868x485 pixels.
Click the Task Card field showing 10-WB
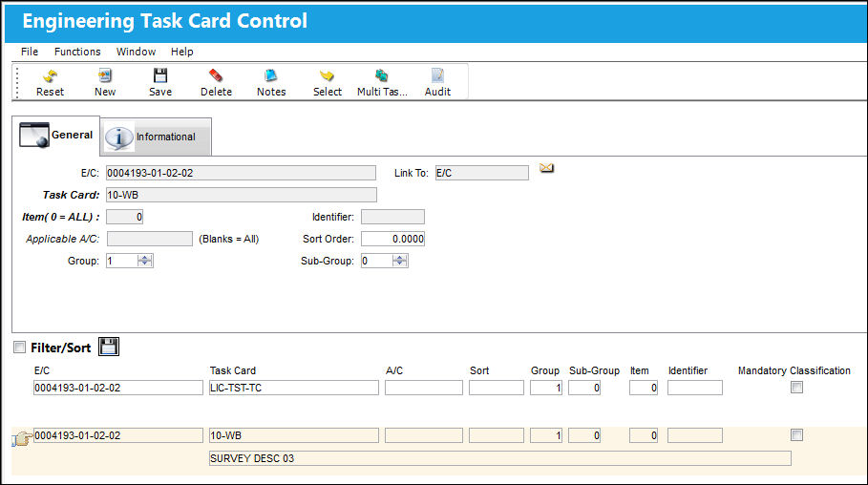242,195
